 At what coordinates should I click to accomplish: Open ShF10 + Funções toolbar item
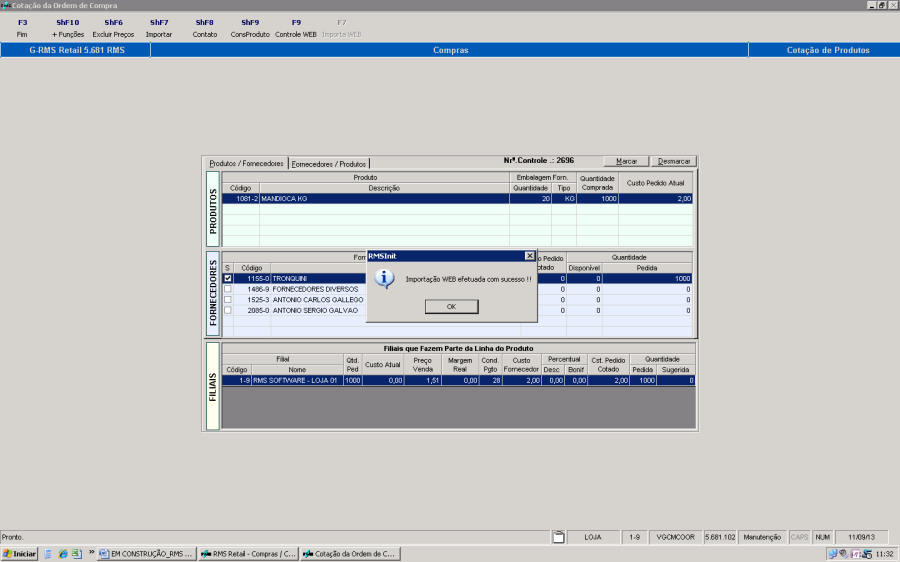tap(67, 28)
